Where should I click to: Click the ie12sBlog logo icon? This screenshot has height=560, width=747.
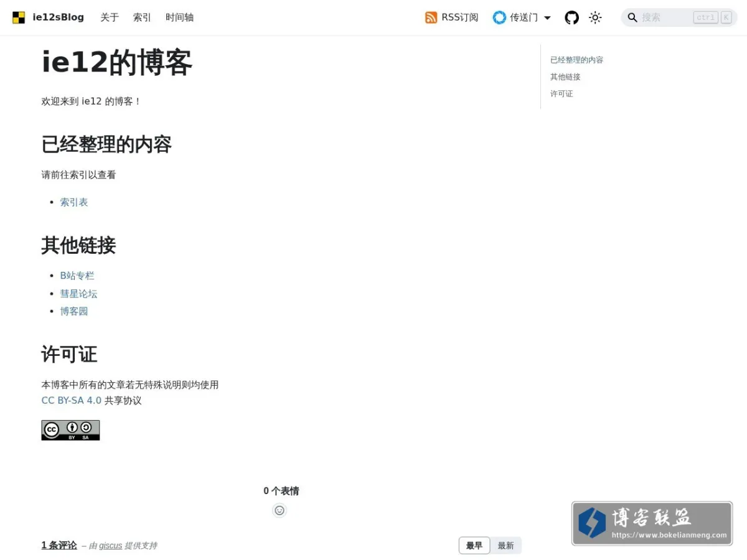tap(19, 17)
